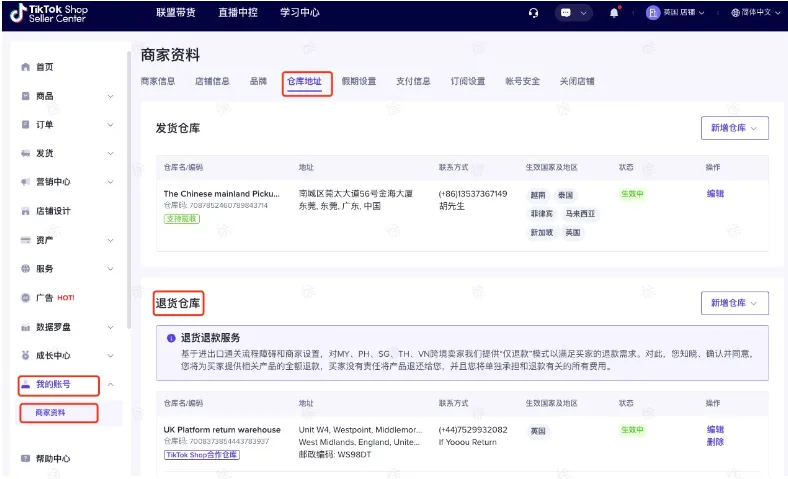Expand the 商品 sidebar menu chevron
788x479 pixels.
tap(111, 96)
